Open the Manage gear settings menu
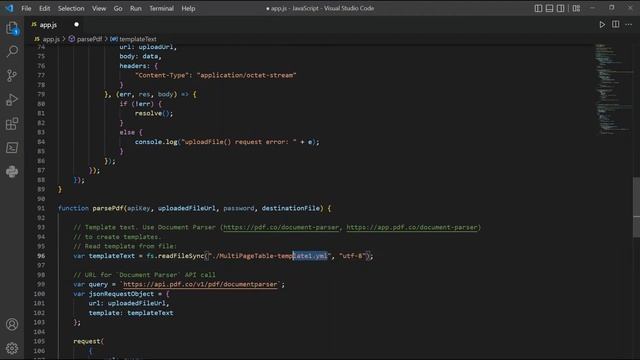 12,348
